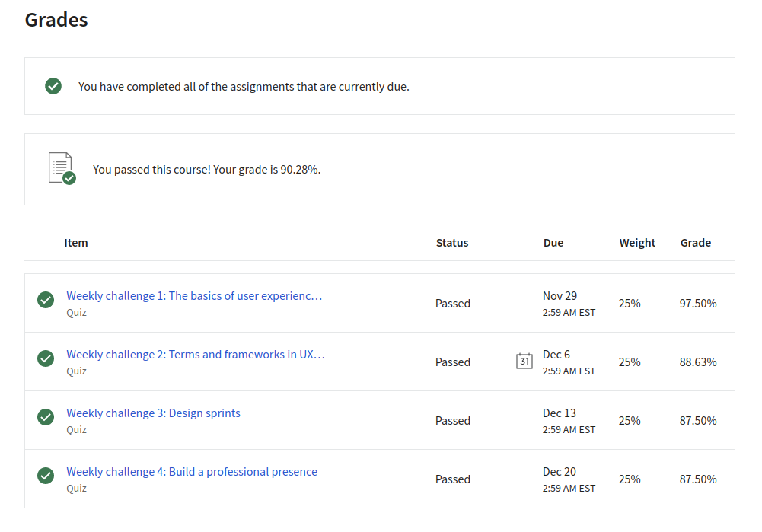Click the Grade column header
762x532 pixels.
point(696,243)
